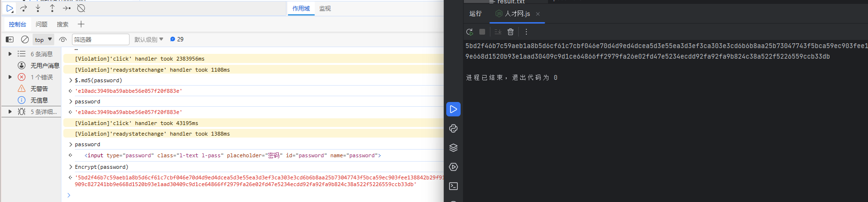Viewport: 868px width, 202px height.
Task: Close the 人才网.js run tab
Action: click(538, 14)
